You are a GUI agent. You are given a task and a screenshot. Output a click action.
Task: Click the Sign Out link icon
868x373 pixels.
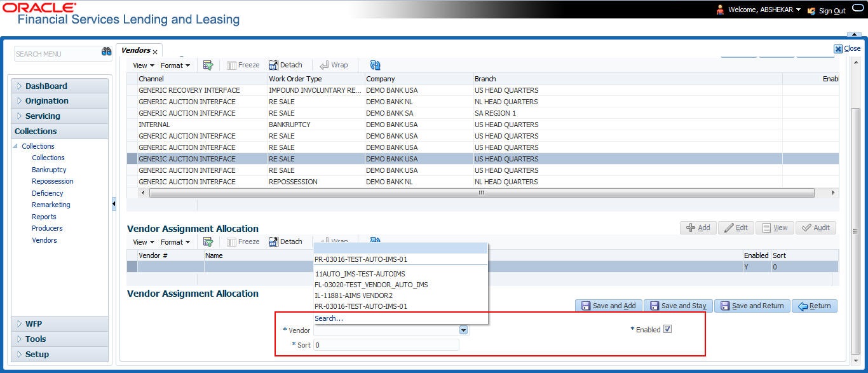click(811, 11)
